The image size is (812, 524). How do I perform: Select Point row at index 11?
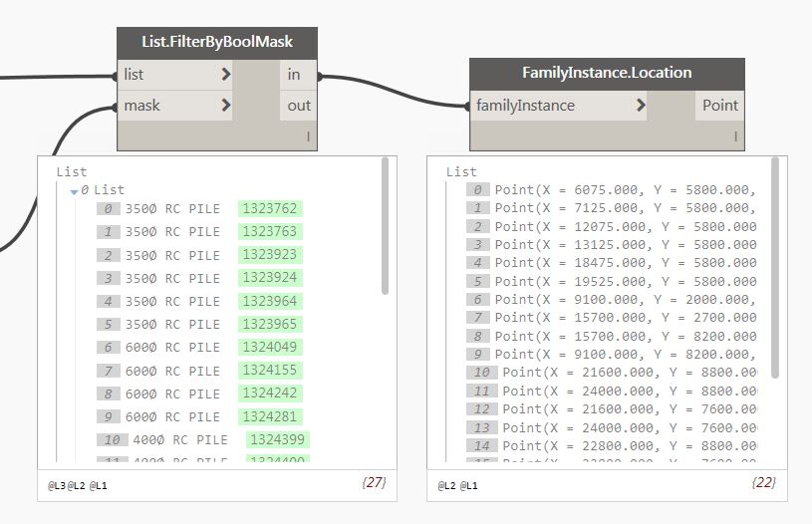pyautogui.click(x=611, y=392)
